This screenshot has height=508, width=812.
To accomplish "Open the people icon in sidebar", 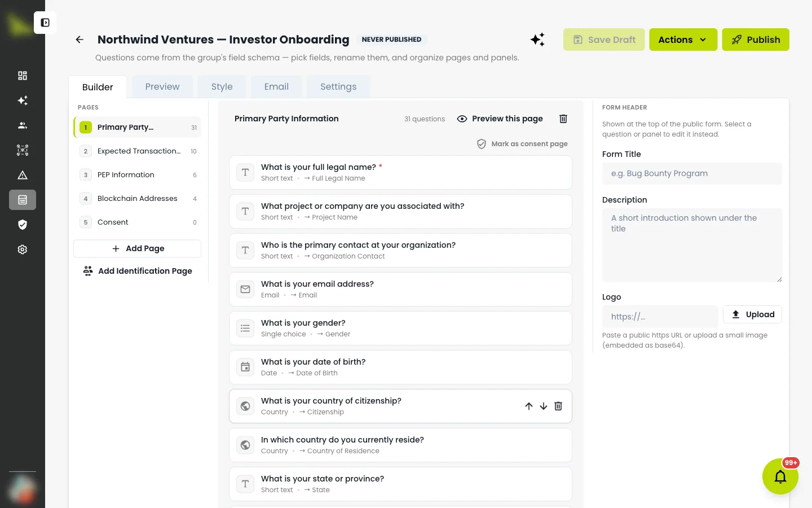I will pos(23,125).
